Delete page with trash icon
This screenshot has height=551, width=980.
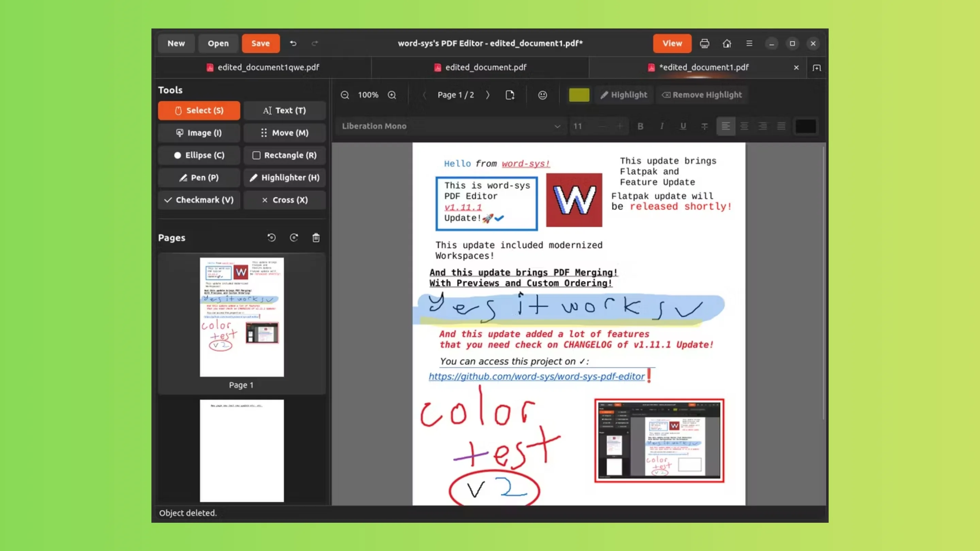click(x=316, y=238)
